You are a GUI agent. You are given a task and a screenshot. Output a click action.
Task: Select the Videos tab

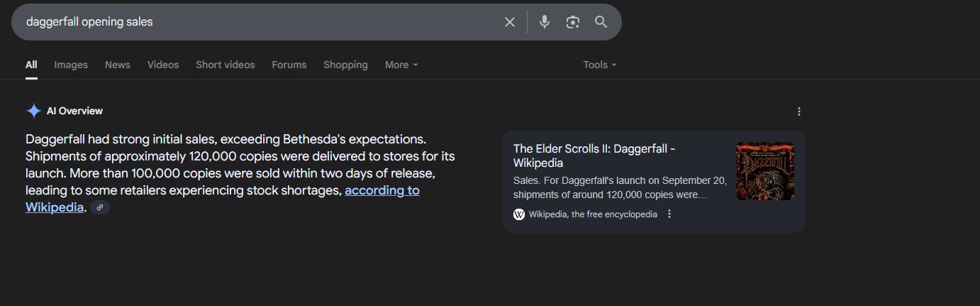coord(163,65)
